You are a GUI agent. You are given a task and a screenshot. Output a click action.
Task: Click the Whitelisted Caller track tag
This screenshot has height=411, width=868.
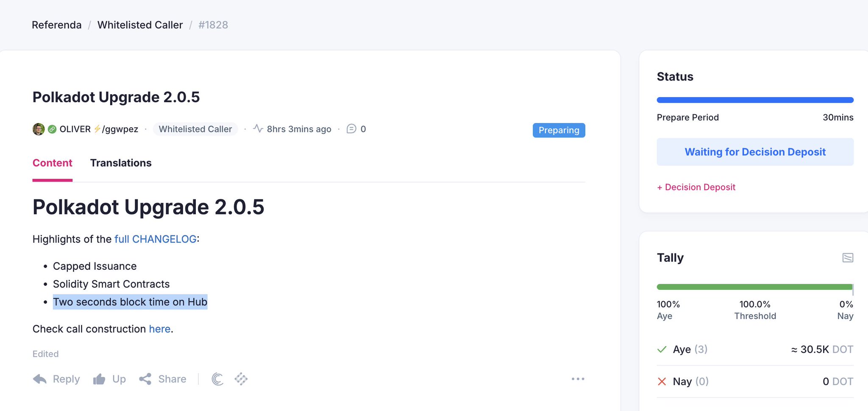(x=195, y=129)
